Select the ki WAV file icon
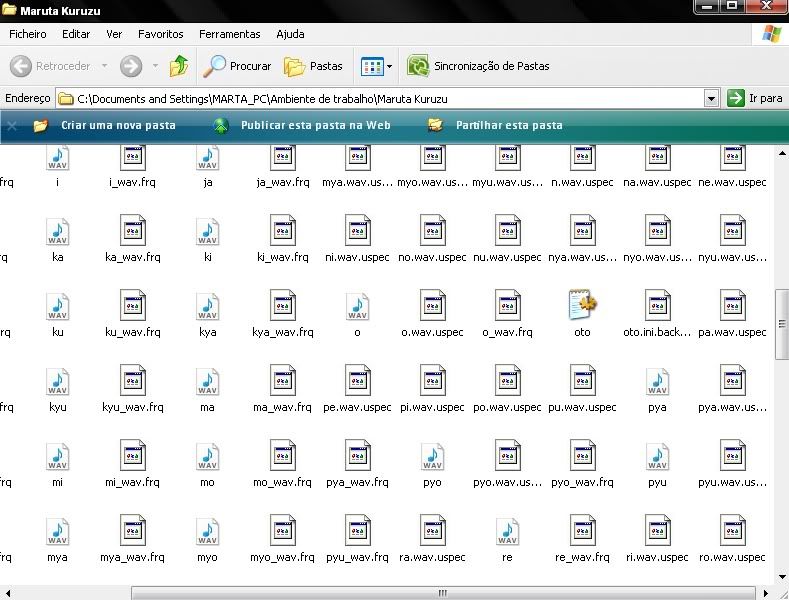 click(207, 231)
